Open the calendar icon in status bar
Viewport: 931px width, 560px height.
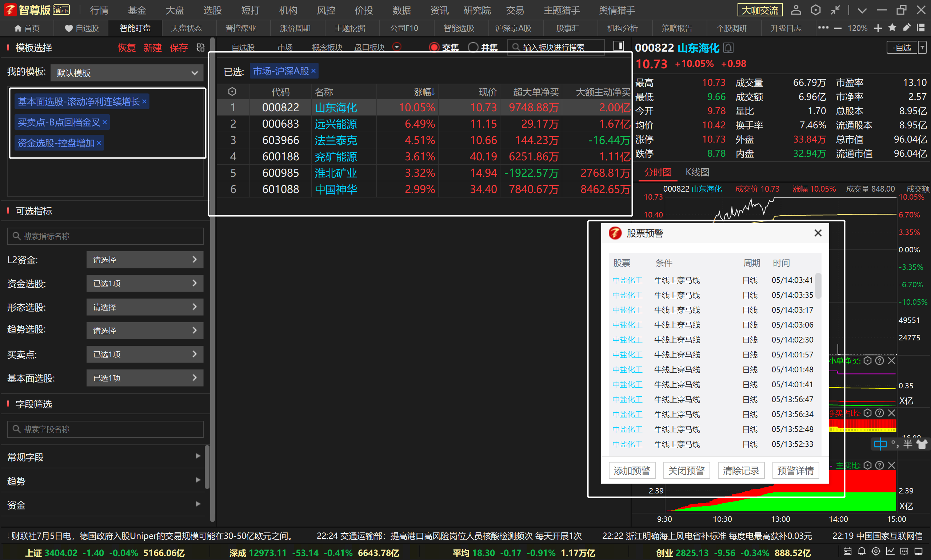click(847, 551)
